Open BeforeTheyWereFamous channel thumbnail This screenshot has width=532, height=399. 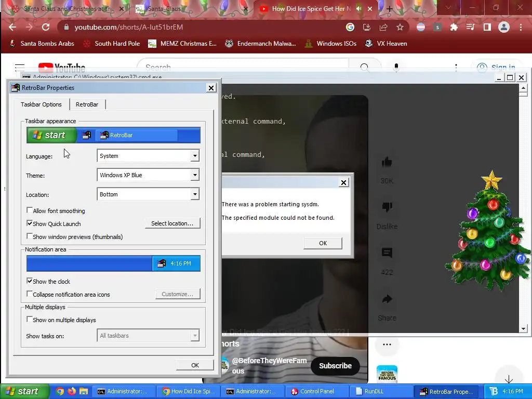coord(387,374)
